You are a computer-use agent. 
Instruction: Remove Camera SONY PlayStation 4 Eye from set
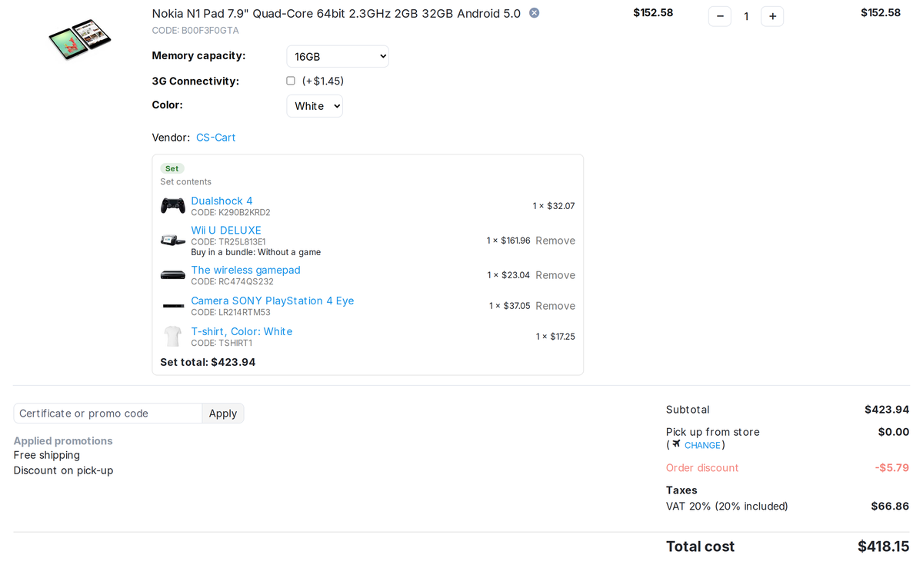point(555,306)
